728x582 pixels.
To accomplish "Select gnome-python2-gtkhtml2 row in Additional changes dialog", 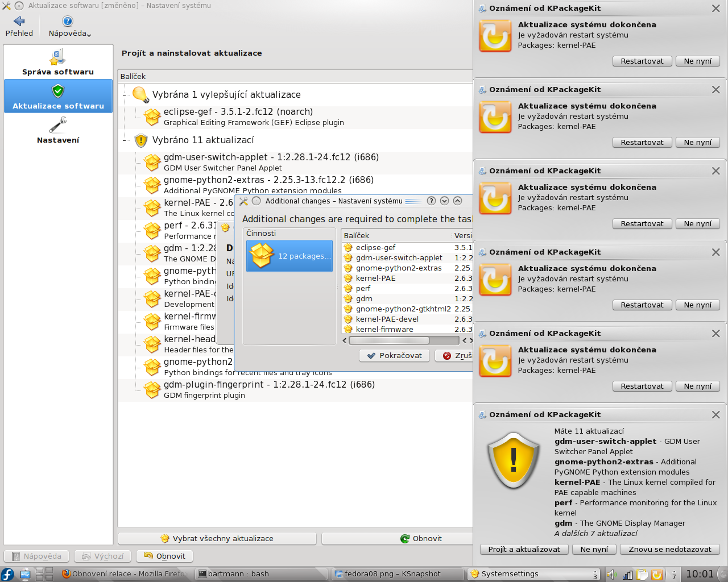I will click(x=407, y=309).
